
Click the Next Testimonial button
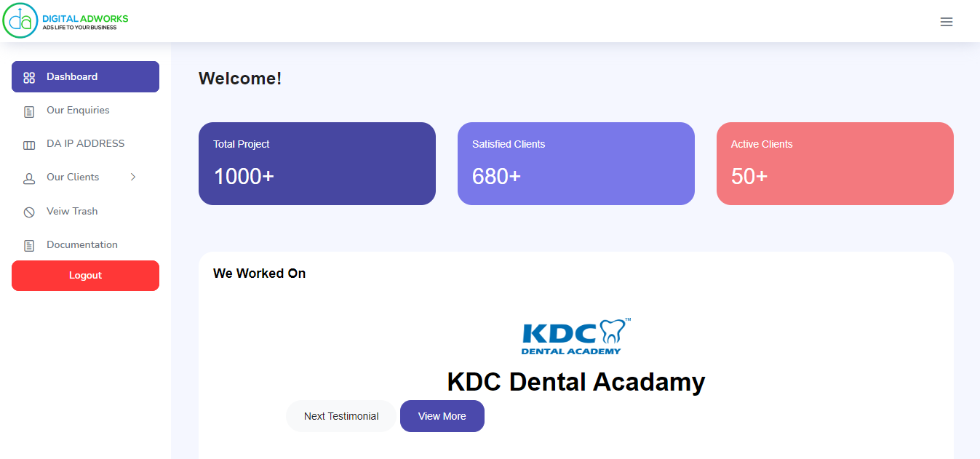(x=341, y=416)
